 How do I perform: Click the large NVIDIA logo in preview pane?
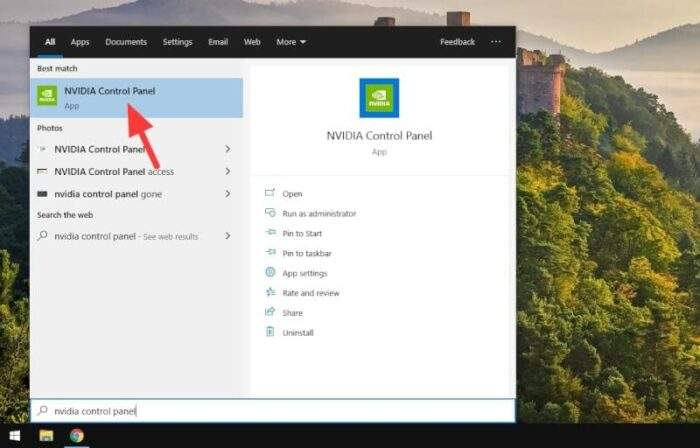[x=379, y=98]
